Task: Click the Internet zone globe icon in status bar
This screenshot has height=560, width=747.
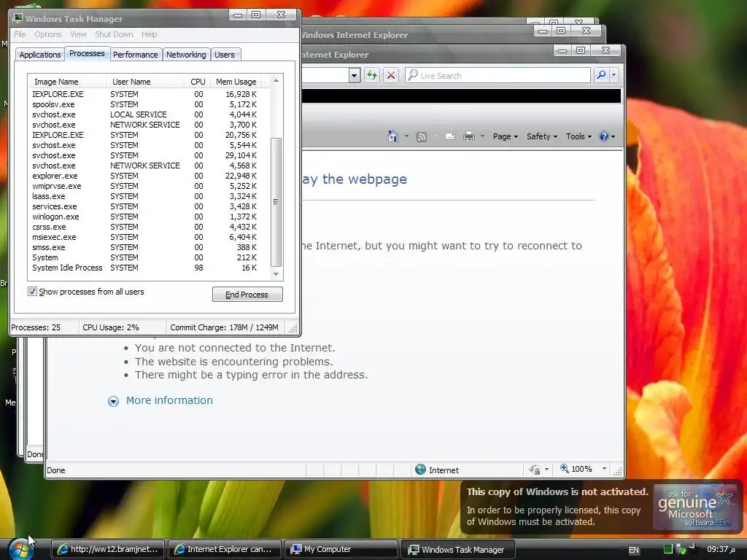Action: 420,470
